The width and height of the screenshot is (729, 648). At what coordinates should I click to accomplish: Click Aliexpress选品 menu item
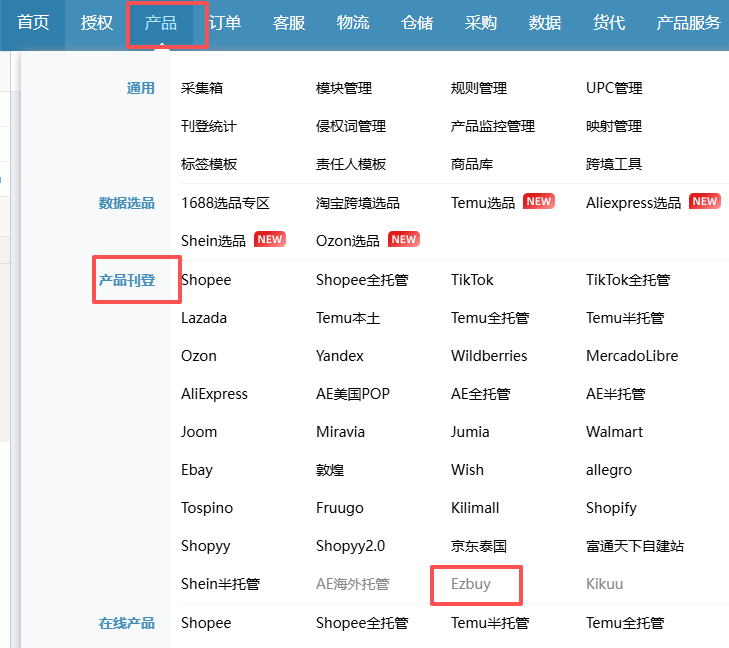633,202
